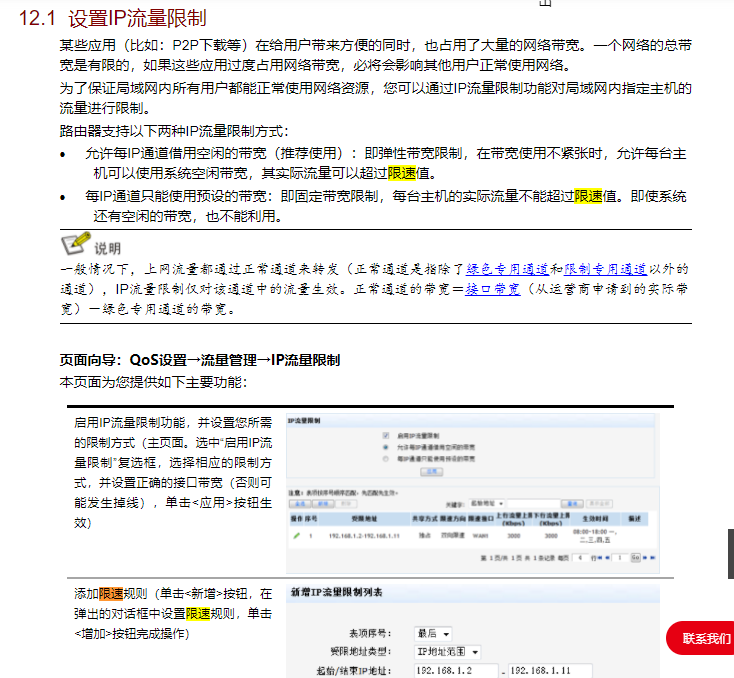This screenshot has width=734, height=678.
Task: Click the orange-highlighted 限速 in 添加限速规则
Action: (x=111, y=594)
